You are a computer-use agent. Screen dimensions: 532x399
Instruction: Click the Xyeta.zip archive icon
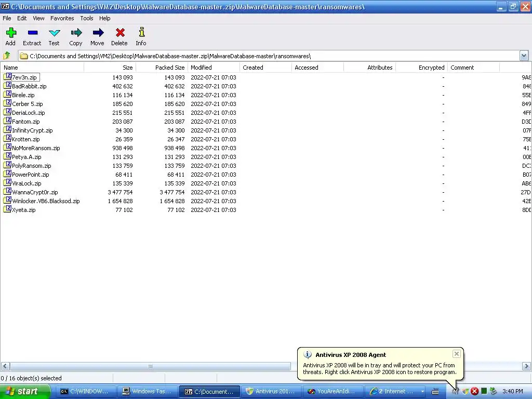(7, 209)
